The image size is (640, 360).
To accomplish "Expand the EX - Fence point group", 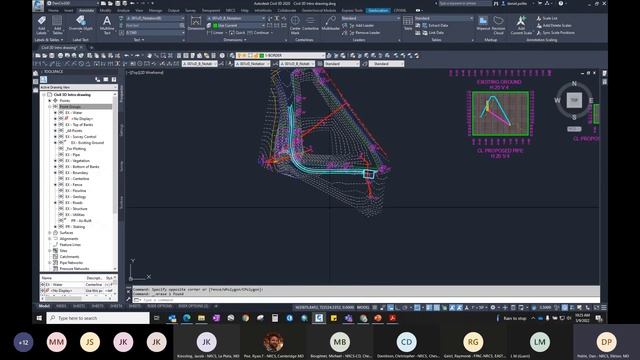I will [56, 184].
